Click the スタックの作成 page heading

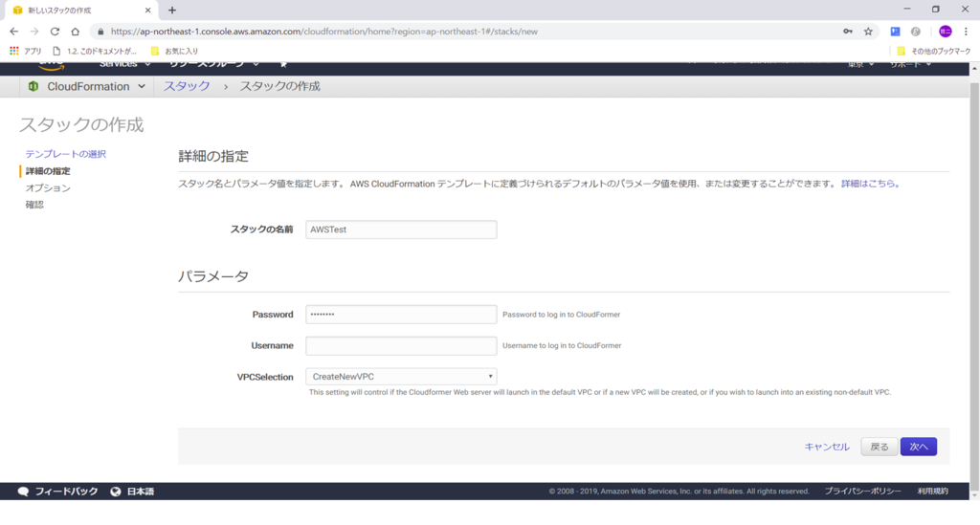[81, 125]
